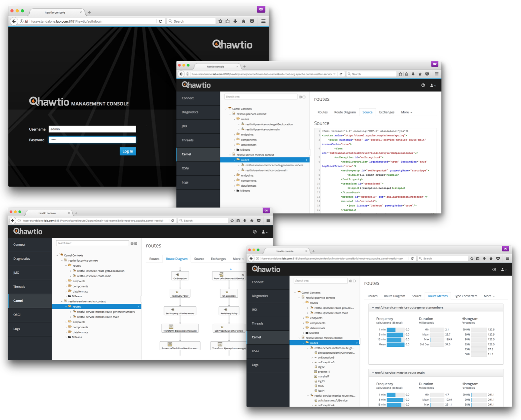
Task: Open user menu in Metrics window header
Action: (x=504, y=270)
